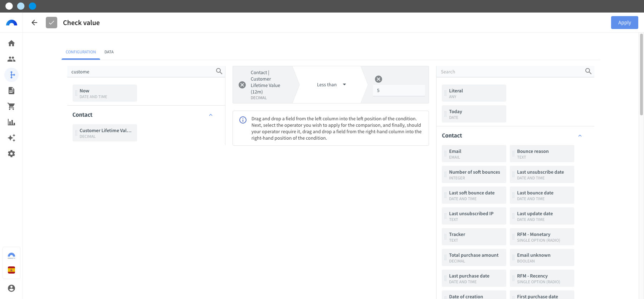Select the First purchase date field
Viewport: 644px width, 299px height.
542,295
